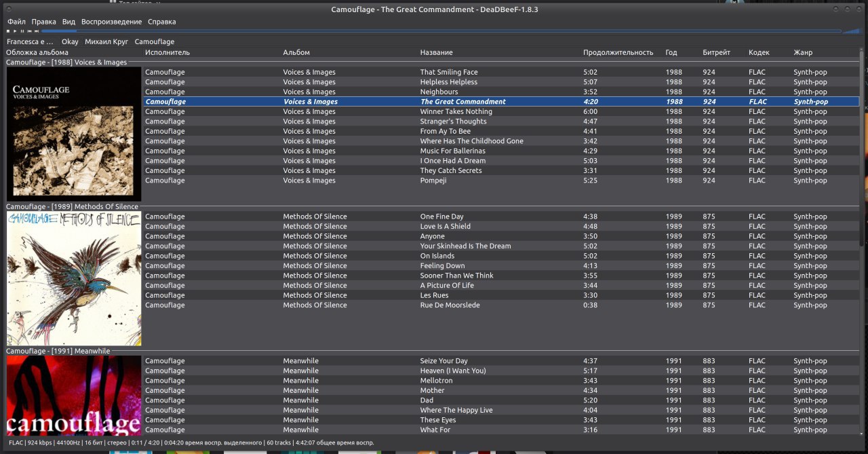The width and height of the screenshot is (868, 454).
Task: Sort by the Исполнитель column header
Action: [x=212, y=52]
